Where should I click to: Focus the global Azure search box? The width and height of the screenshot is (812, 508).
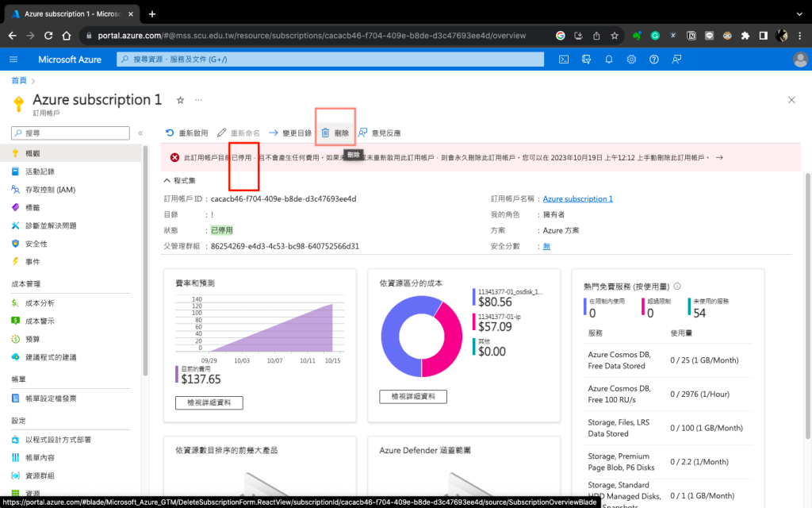331,59
